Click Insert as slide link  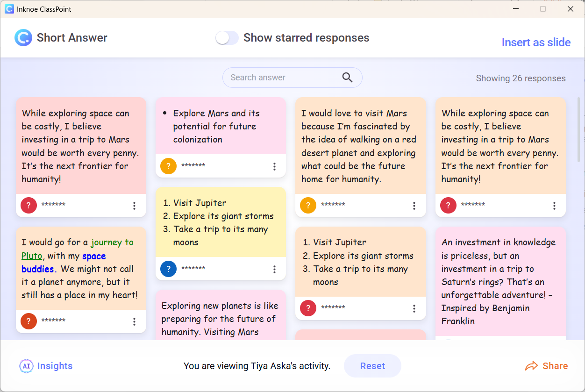tap(536, 43)
